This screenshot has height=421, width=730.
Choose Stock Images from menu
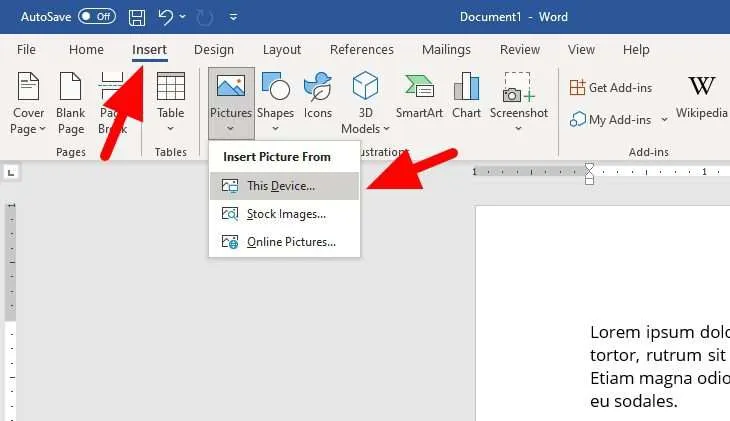point(284,214)
